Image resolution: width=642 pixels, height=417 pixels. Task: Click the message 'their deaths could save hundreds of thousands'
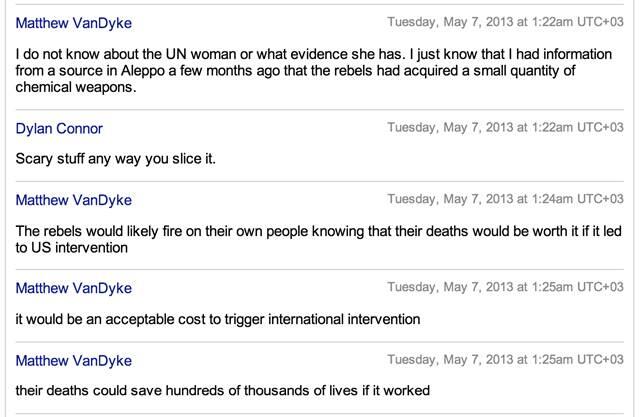coord(223,390)
